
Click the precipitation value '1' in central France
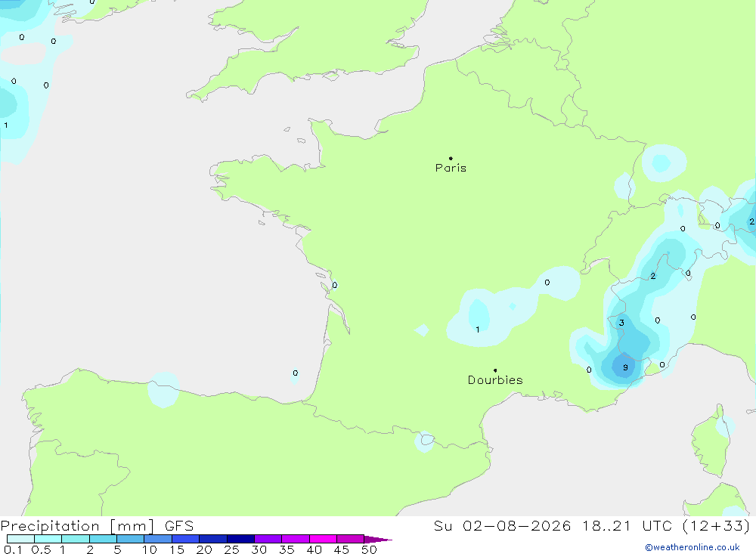(x=477, y=330)
